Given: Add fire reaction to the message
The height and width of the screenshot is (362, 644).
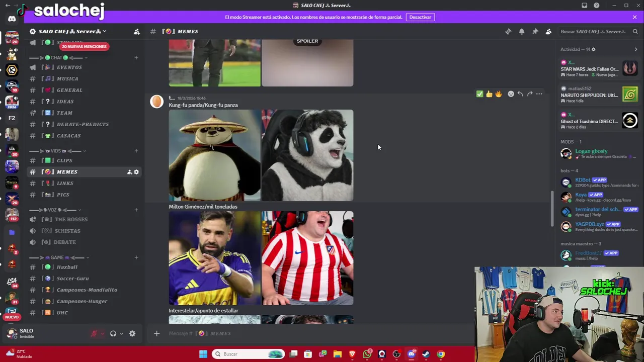Looking at the screenshot, I should 499,94.
